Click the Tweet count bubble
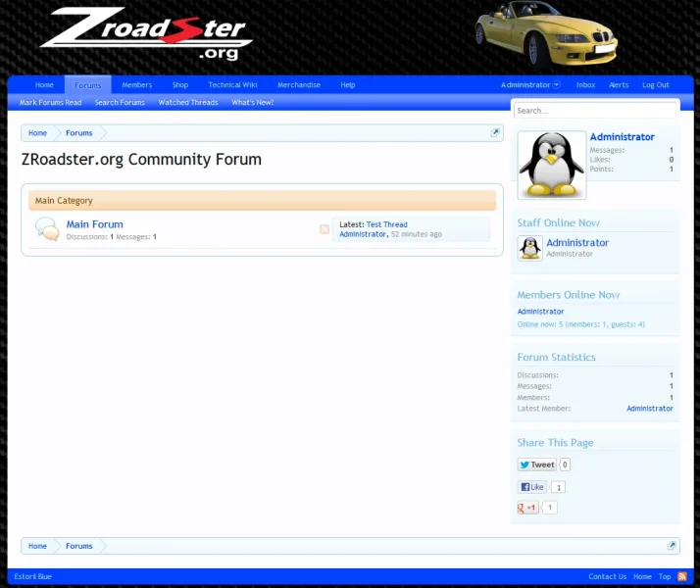The height and width of the screenshot is (588, 700). point(565,465)
